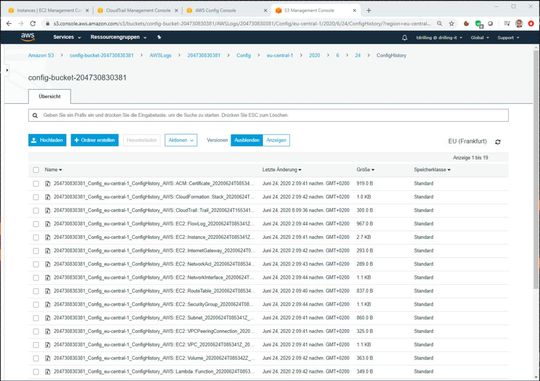Click the prefix search input field

pyautogui.click(x=268, y=115)
